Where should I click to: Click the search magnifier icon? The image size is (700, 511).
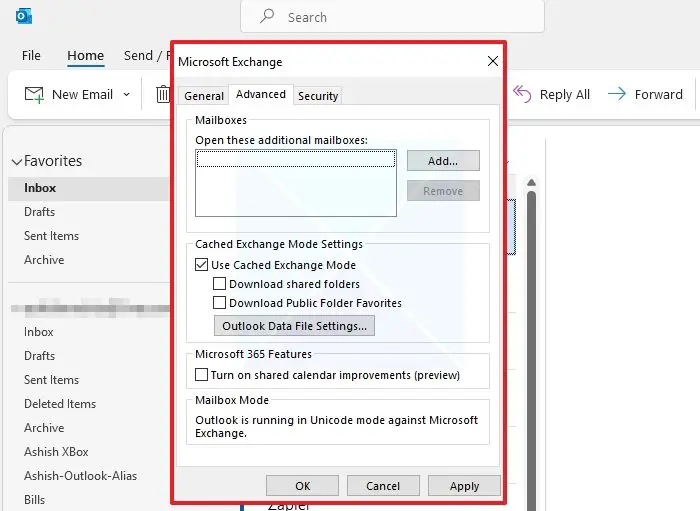[267, 17]
